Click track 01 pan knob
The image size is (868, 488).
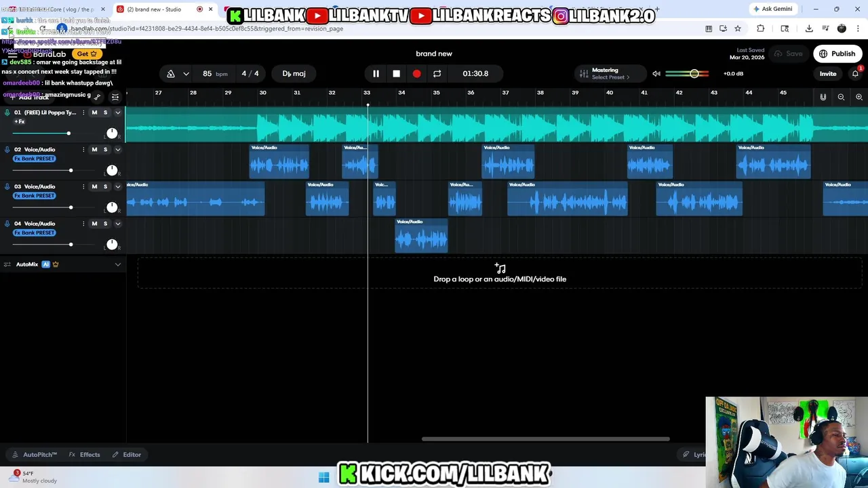pyautogui.click(x=112, y=133)
